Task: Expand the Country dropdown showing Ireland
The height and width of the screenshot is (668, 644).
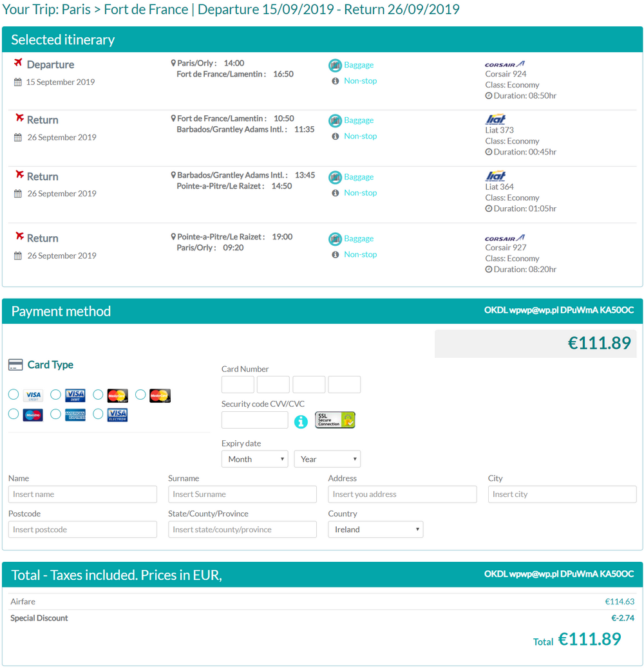Action: pyautogui.click(x=375, y=529)
